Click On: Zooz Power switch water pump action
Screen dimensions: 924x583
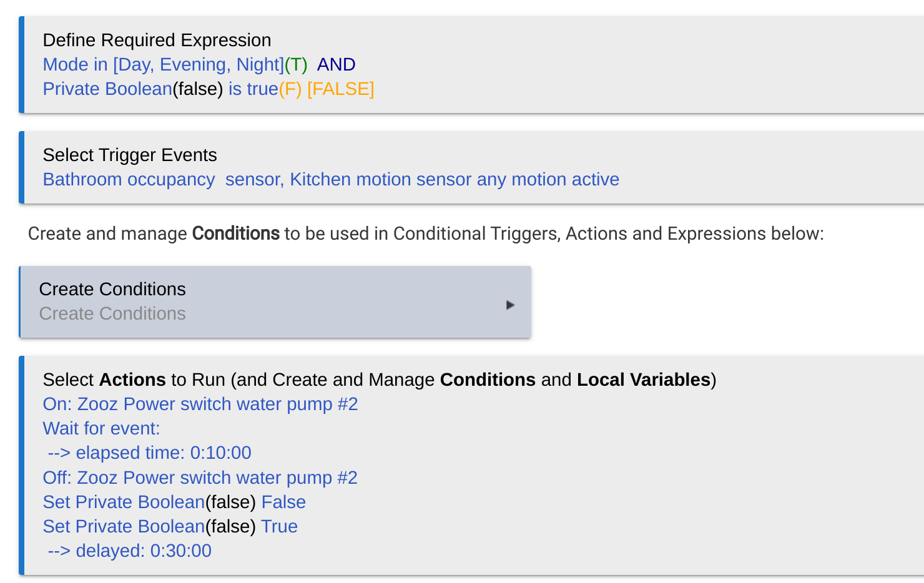[x=200, y=404]
